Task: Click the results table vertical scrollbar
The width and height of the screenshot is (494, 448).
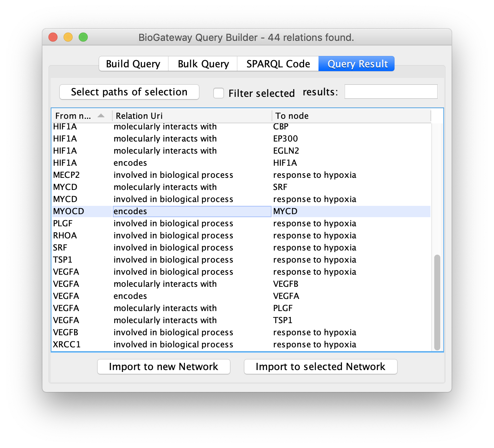Action: 437,302
